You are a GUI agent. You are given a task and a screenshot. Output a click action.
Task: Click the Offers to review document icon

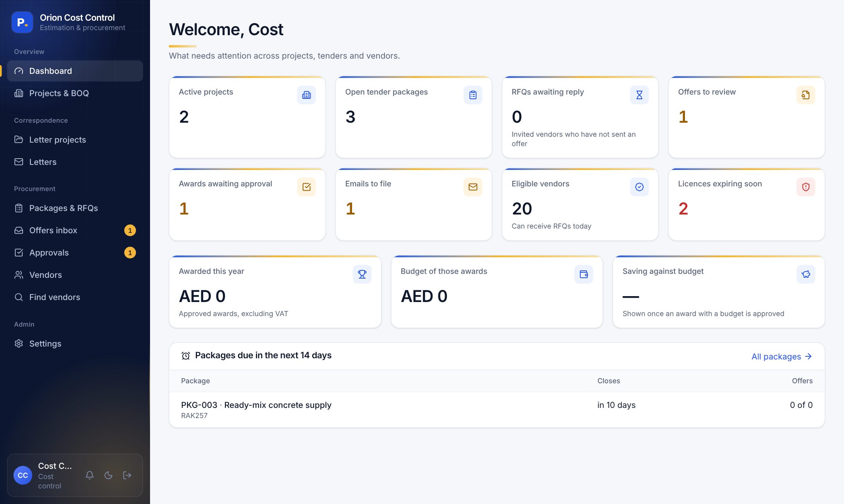point(806,95)
